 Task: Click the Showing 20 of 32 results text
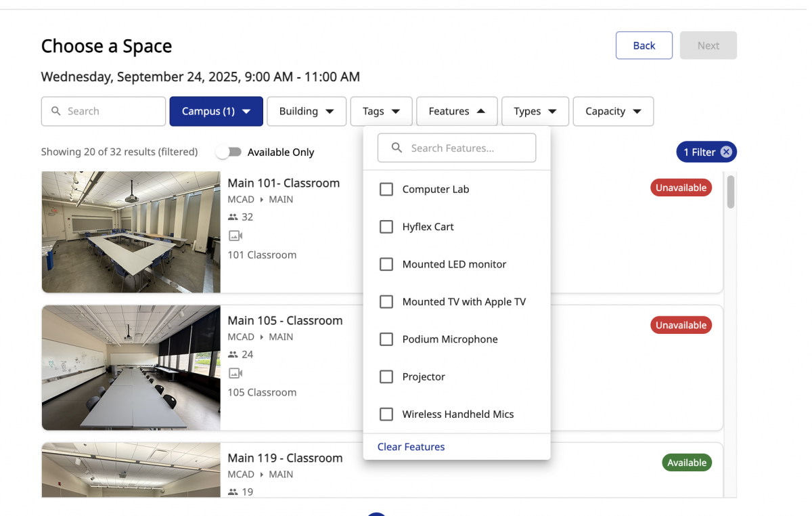pyautogui.click(x=119, y=152)
